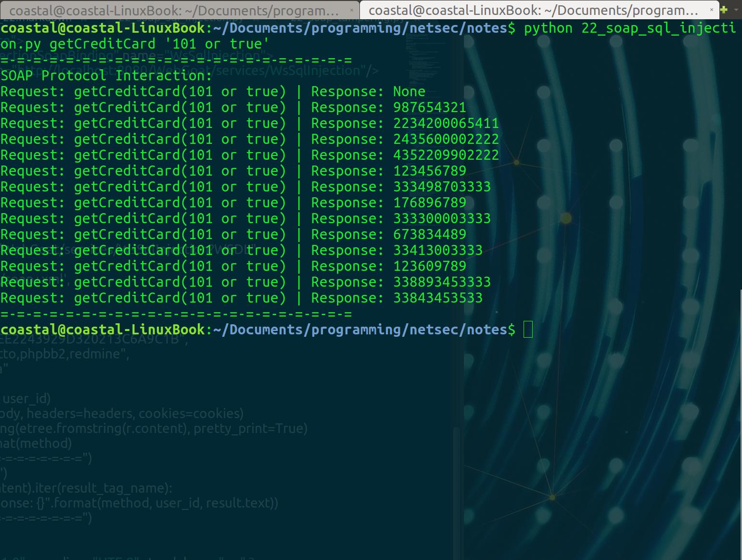742x560 pixels.
Task: Click response value 33413003333
Action: pyautogui.click(x=438, y=251)
